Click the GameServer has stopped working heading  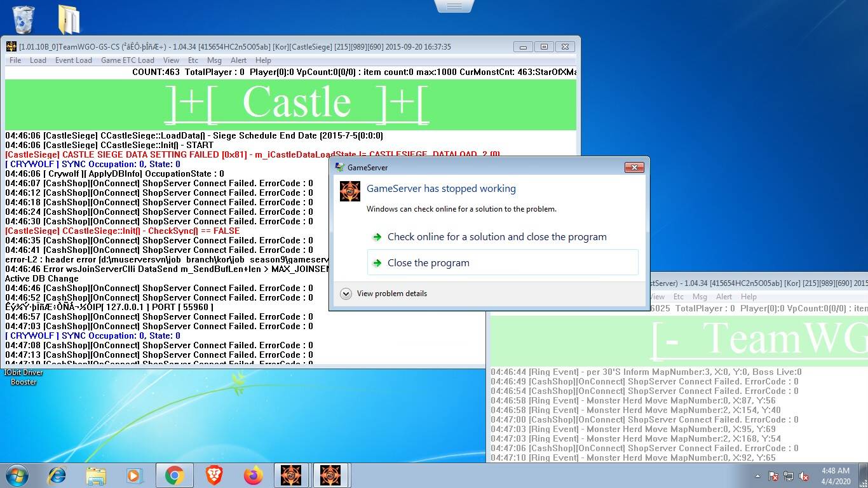tap(441, 188)
